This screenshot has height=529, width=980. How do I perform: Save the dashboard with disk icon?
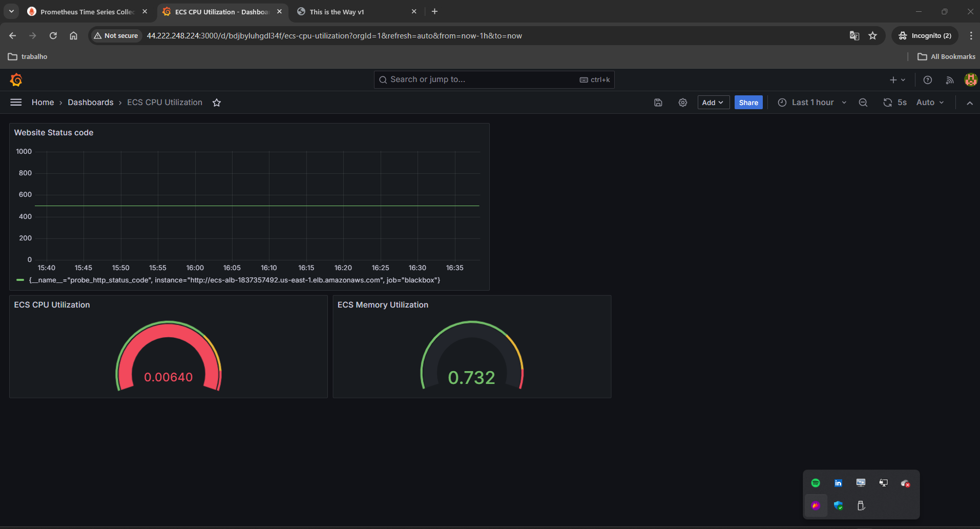tap(658, 103)
